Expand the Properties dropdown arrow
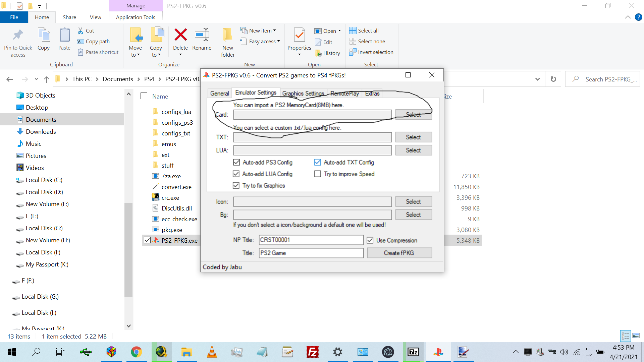Viewport: 644px width, 362px height. coord(299,55)
